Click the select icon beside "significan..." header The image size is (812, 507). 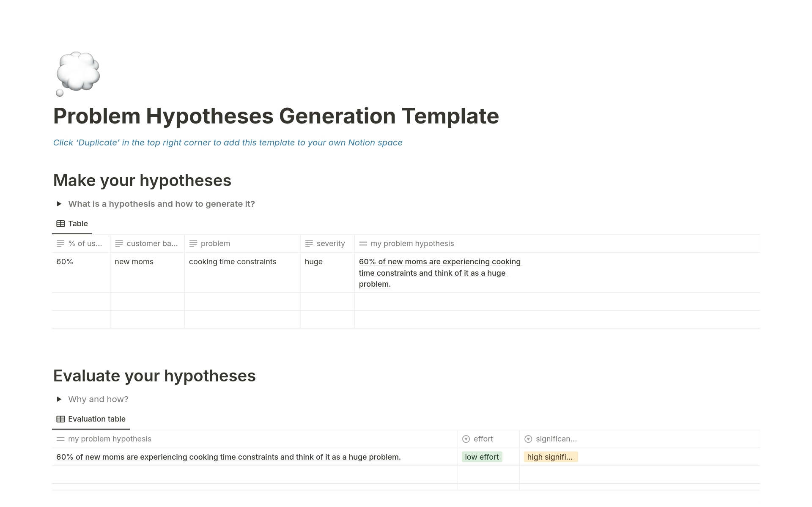pyautogui.click(x=529, y=439)
